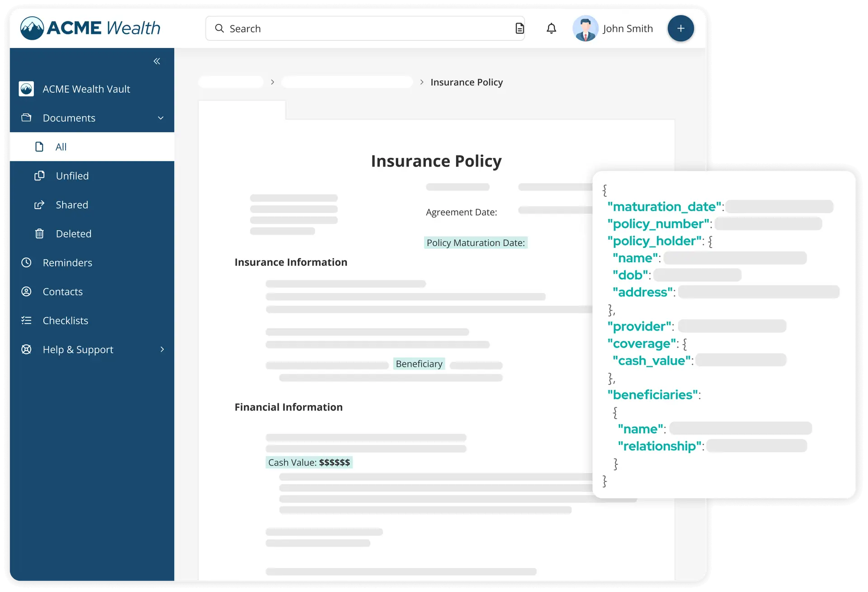The width and height of the screenshot is (868, 592).
Task: Click the trash icon next to Deleted
Action: coord(39,233)
